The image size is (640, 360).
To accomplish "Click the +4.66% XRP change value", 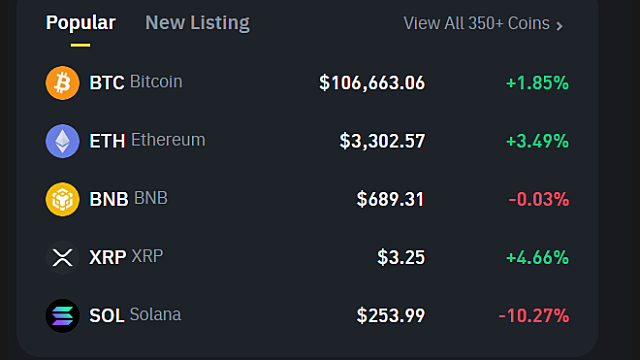I will 537,258.
